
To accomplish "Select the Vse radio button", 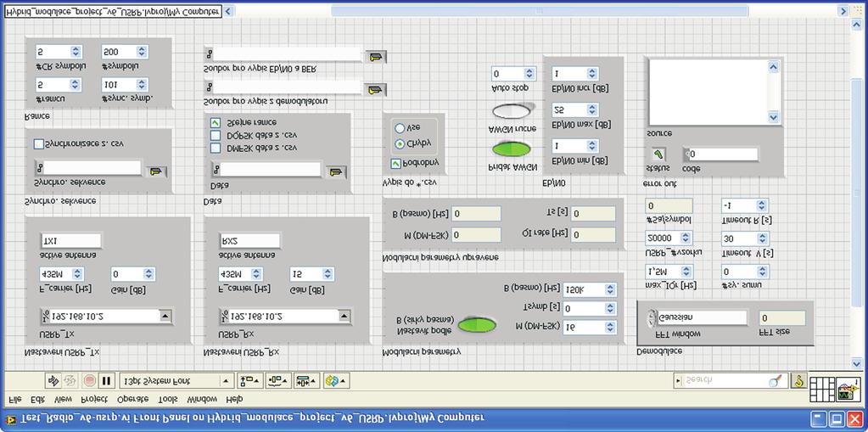I will (400, 128).
